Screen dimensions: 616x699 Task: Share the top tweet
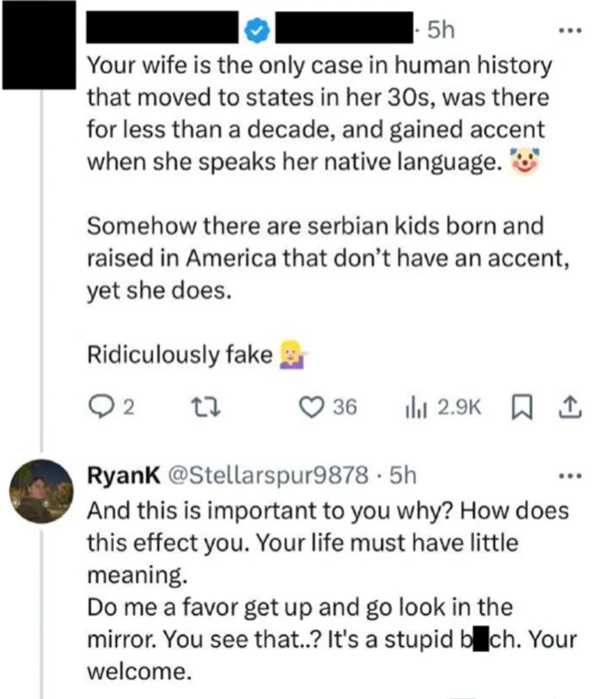pyautogui.click(x=570, y=406)
